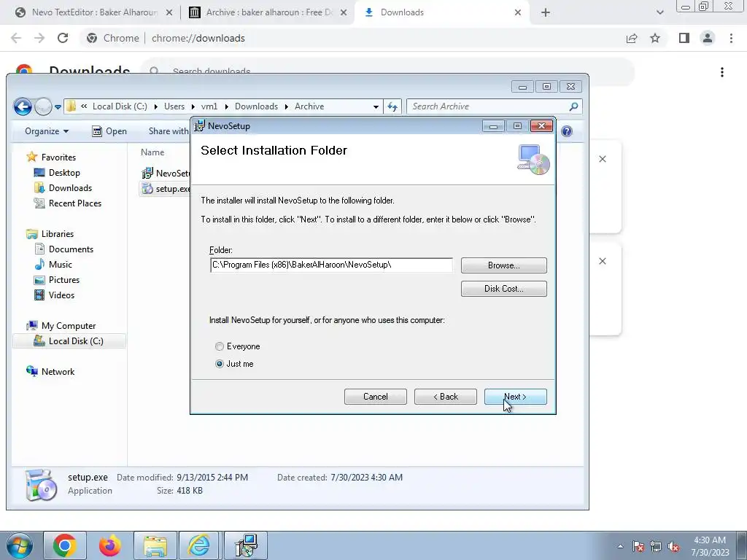
Task: Remove second download entry with X
Action: click(603, 262)
